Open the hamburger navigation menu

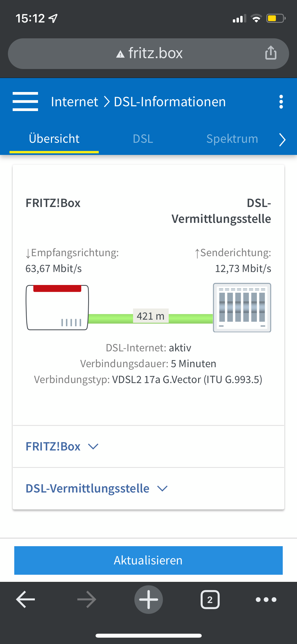(25, 102)
